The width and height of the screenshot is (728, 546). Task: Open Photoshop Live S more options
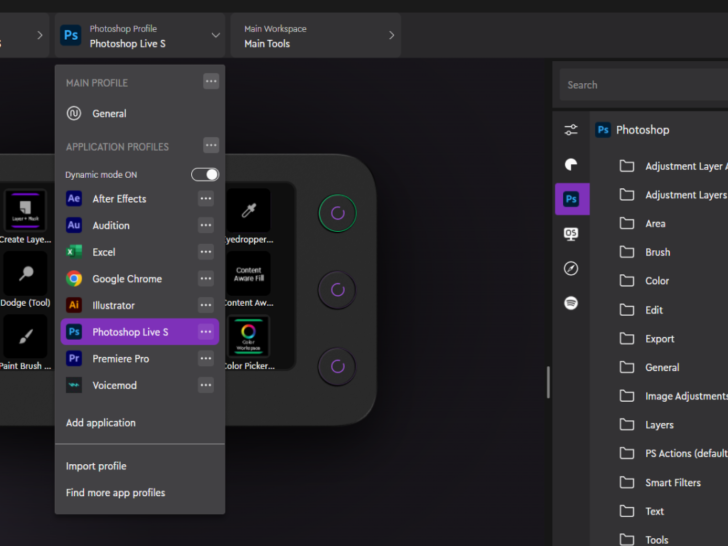point(206,332)
